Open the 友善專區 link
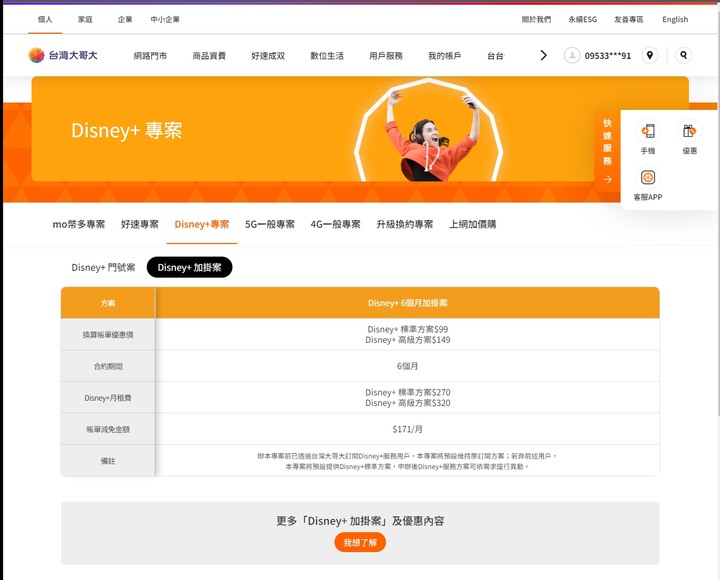 tap(629, 19)
